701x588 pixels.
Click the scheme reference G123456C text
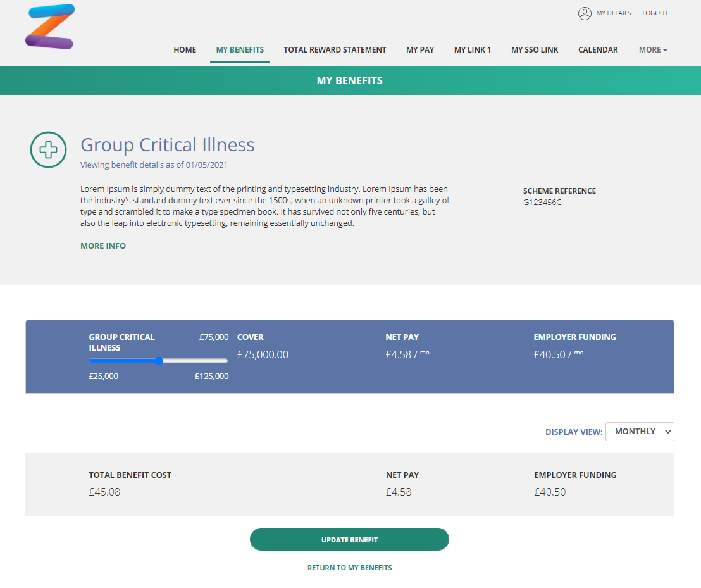[542, 202]
